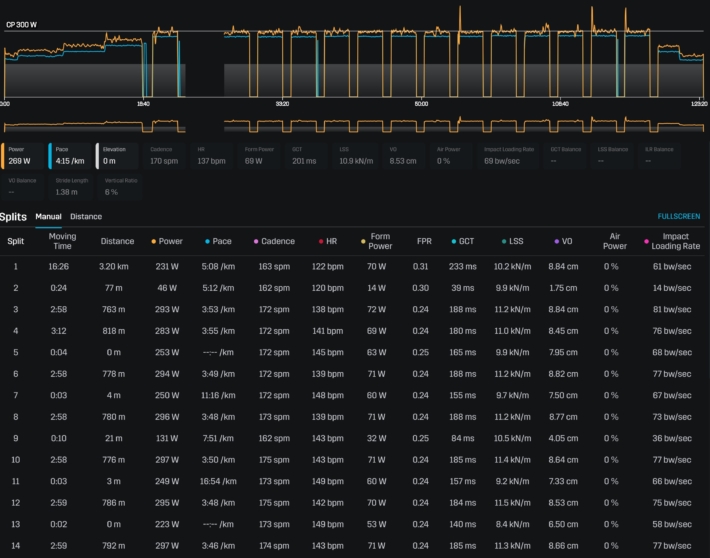This screenshot has width=710, height=558.
Task: Click the 33:20 time marker on chart axis
Action: tap(282, 104)
